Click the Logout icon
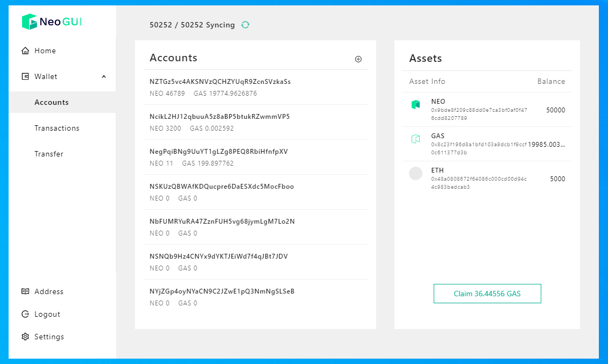This screenshot has height=364, width=608. 25,314
